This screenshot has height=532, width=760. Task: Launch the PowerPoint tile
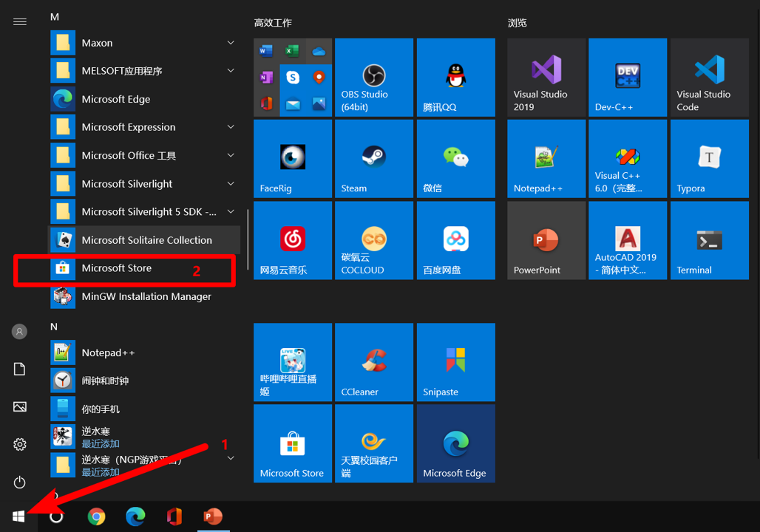546,240
